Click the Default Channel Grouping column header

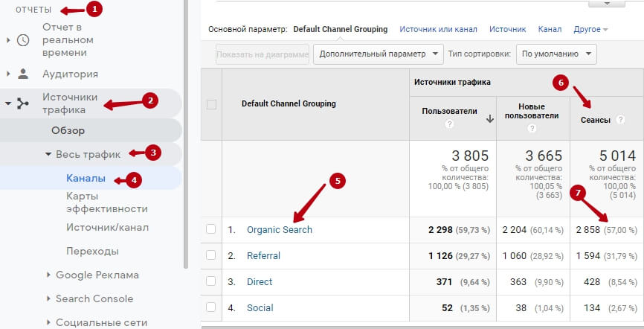[x=289, y=103]
